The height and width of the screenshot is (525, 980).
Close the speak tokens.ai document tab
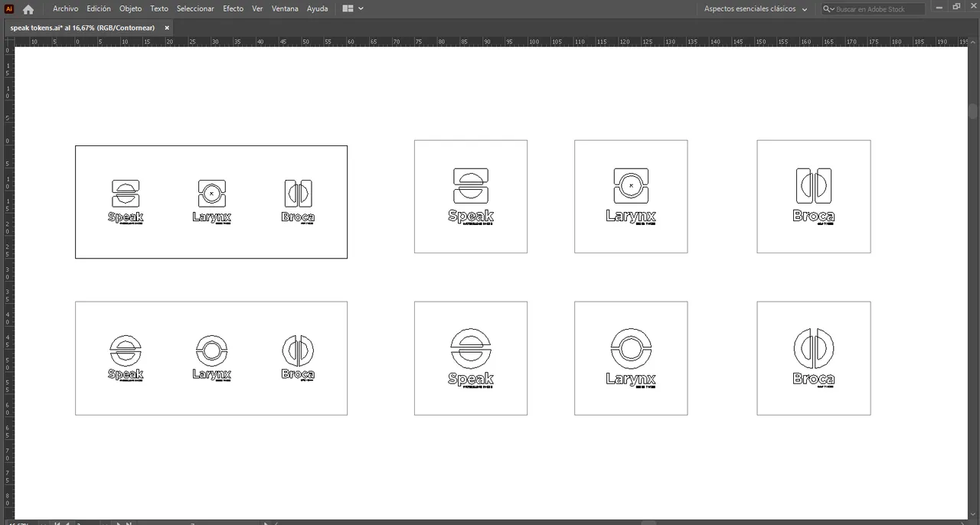165,28
